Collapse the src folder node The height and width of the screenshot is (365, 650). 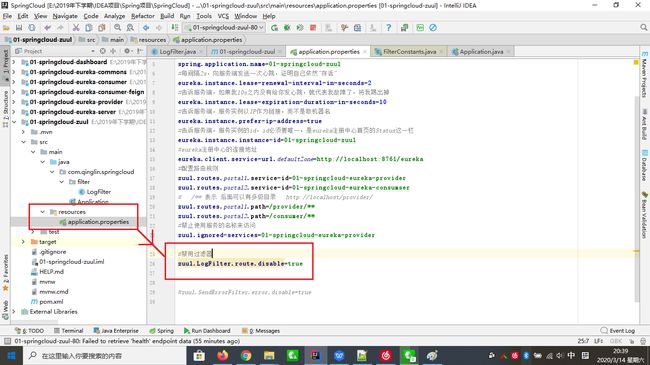click(23, 142)
